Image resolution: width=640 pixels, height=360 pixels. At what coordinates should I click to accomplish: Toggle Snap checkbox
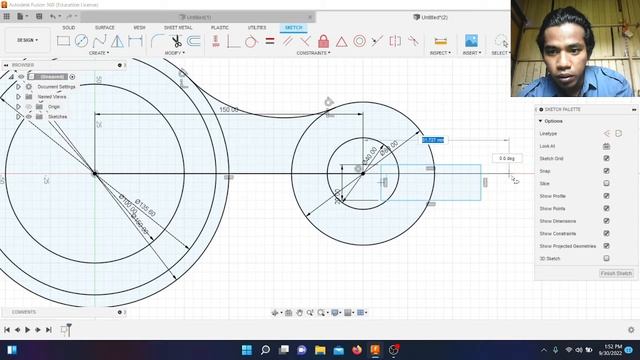pos(607,171)
